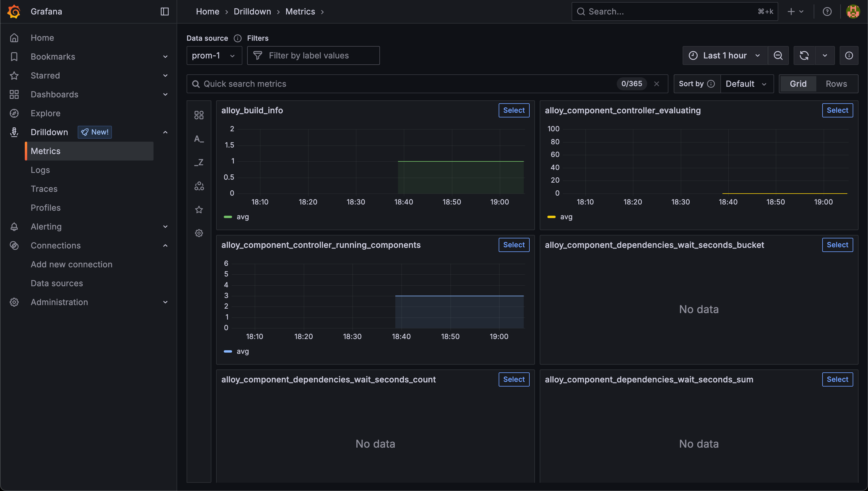Click the Drilldown icon in sidebar
The height and width of the screenshot is (491, 868).
14,132
